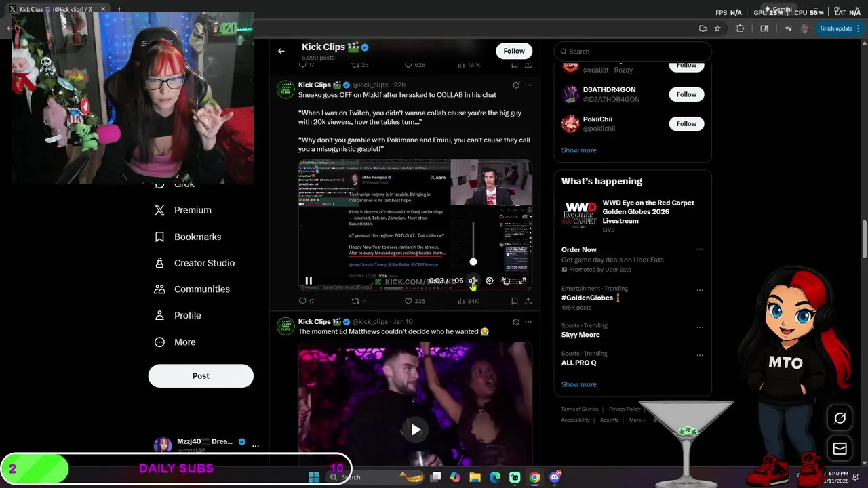868x488 pixels.
Task: Open a new browser tab
Action: (119, 9)
